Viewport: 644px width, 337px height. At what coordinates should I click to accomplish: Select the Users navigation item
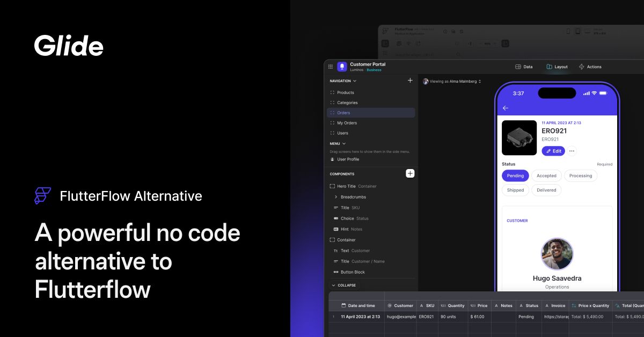coord(371,133)
